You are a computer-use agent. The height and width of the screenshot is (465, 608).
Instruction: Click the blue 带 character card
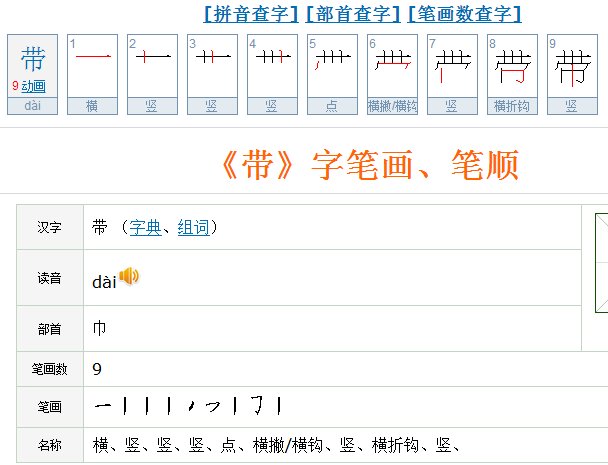click(33, 74)
